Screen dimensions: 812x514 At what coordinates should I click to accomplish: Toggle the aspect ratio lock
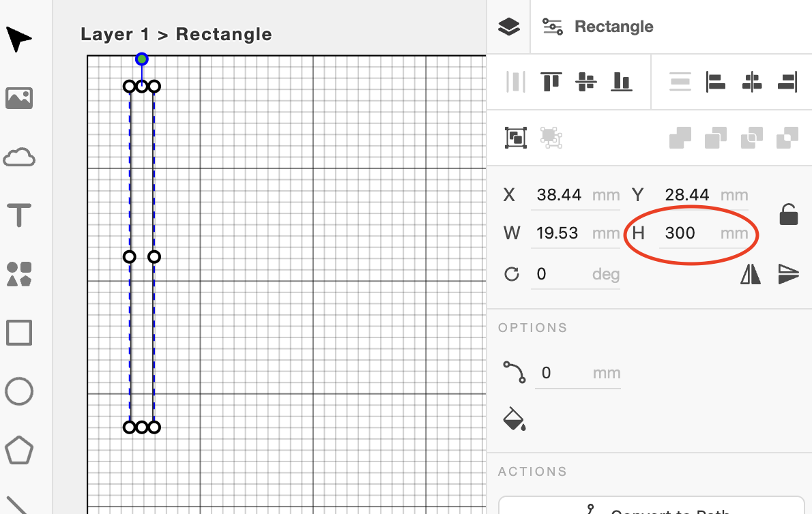click(789, 214)
